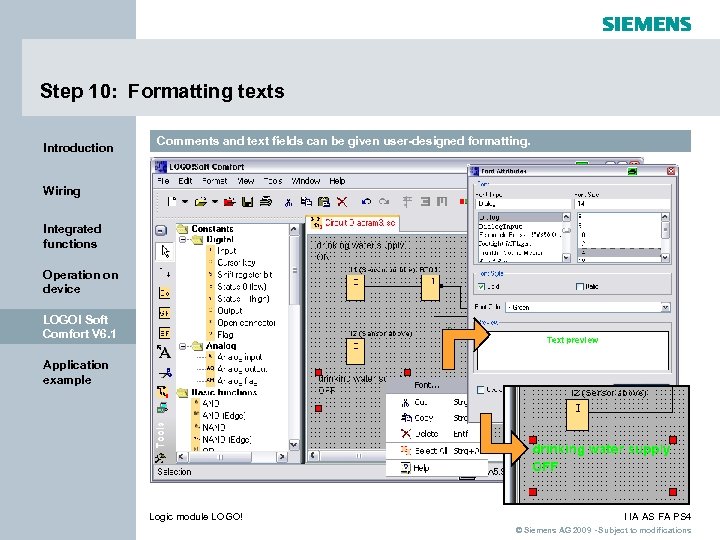Image resolution: width=720 pixels, height=540 pixels.
Task: Open the Window menu
Action: click(x=305, y=181)
